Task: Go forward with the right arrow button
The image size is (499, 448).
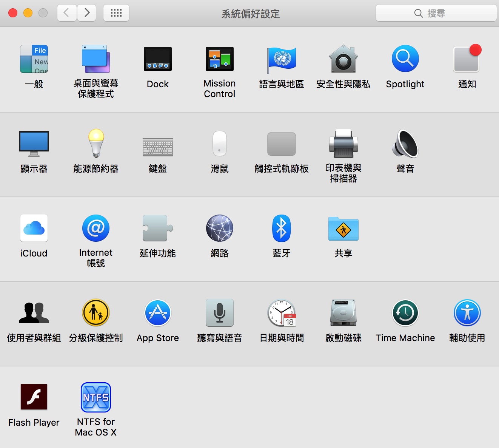Action: [87, 13]
